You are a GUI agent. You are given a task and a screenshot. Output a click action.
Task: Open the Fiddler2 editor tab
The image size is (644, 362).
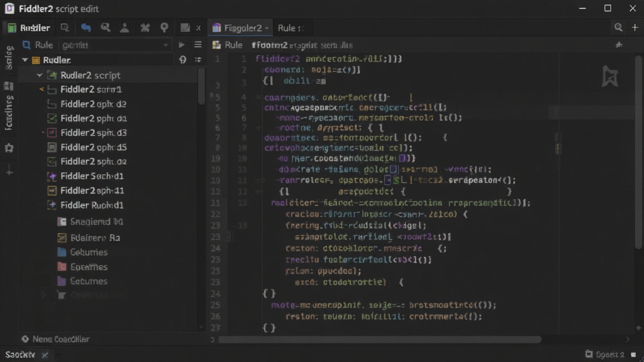(x=241, y=28)
